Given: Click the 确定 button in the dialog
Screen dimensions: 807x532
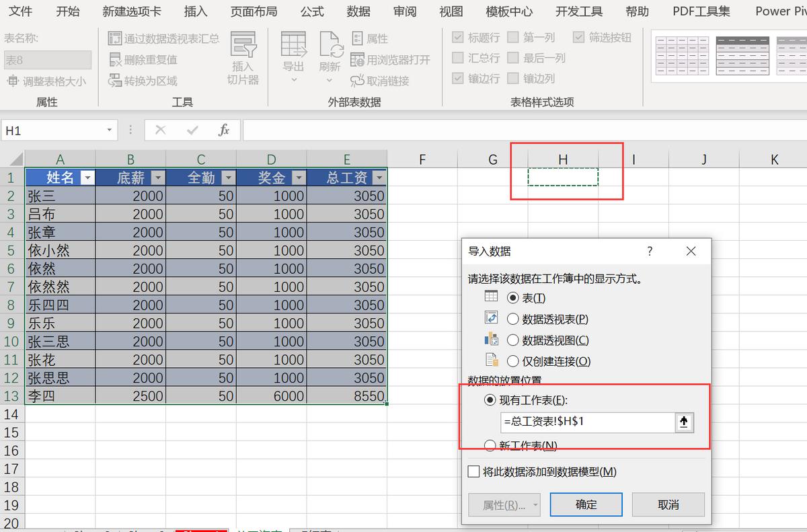Looking at the screenshot, I should (586, 504).
